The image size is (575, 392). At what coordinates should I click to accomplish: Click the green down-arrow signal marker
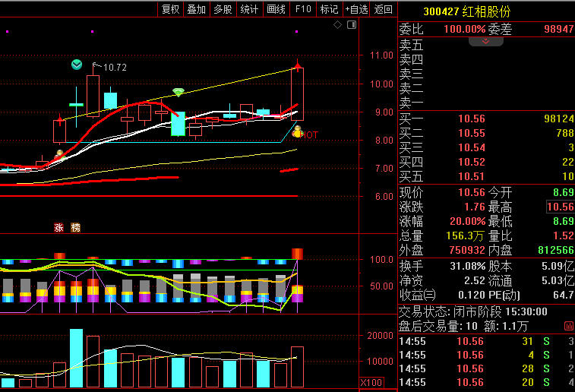[x=76, y=65]
